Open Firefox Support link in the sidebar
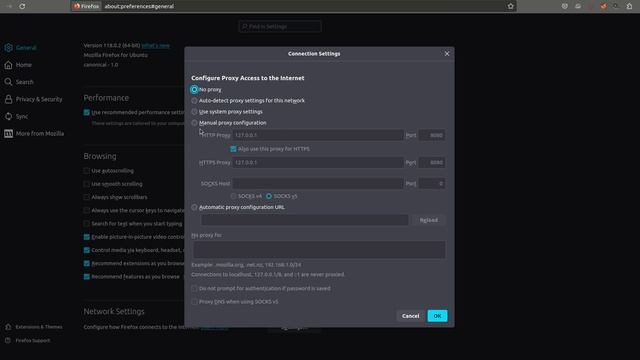Image resolution: width=640 pixels, height=360 pixels. click(33, 340)
